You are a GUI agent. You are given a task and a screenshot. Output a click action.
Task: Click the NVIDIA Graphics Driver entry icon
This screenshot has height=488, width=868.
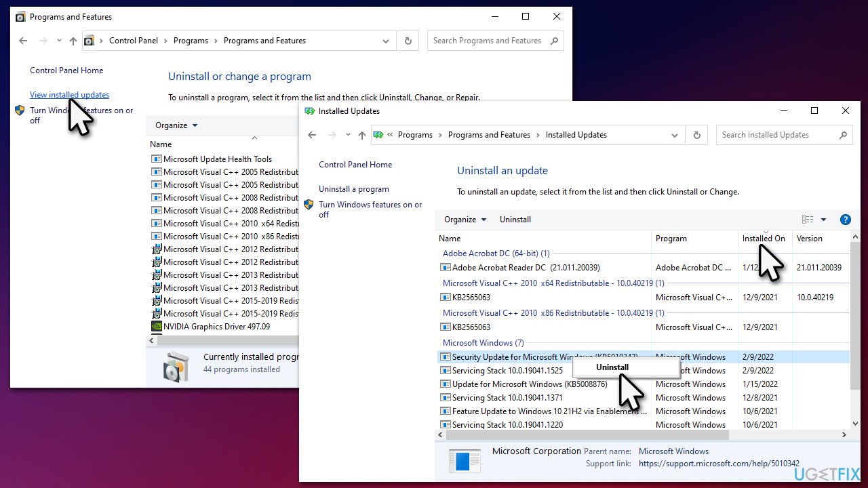(157, 327)
